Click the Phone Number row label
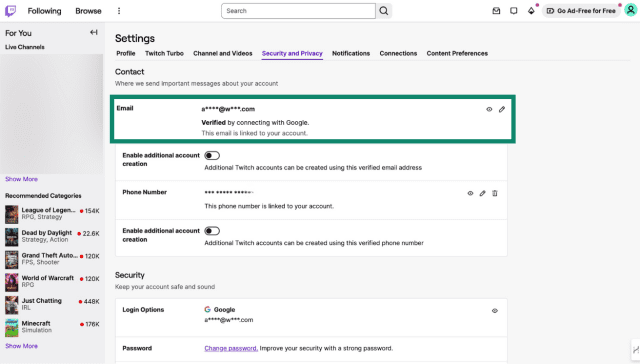This screenshot has width=640, height=364. point(144,192)
